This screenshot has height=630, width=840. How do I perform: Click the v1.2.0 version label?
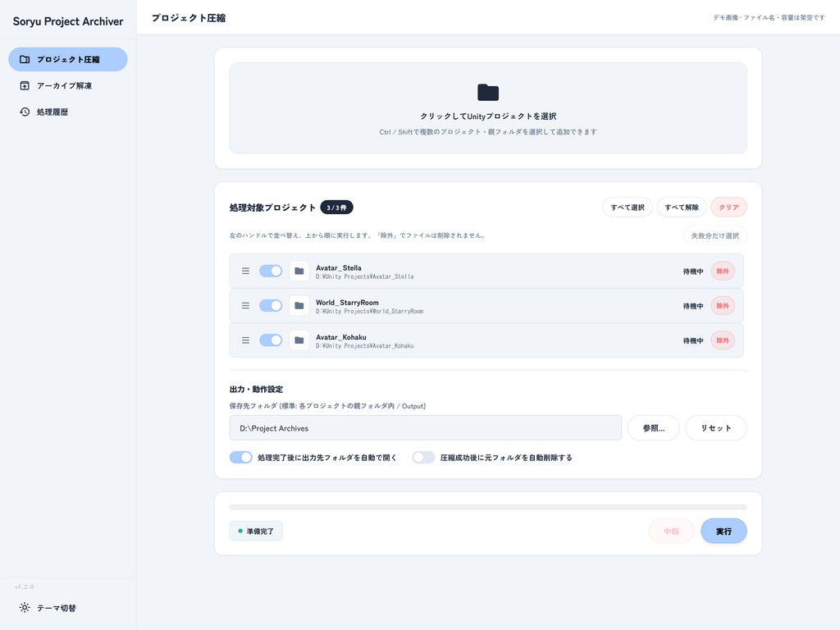point(24,587)
